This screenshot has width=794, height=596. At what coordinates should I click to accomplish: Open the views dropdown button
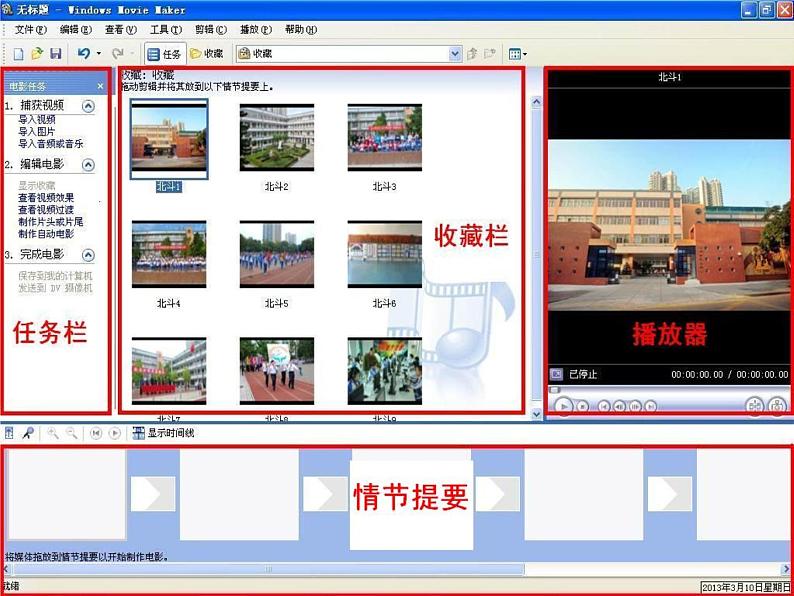click(518, 54)
